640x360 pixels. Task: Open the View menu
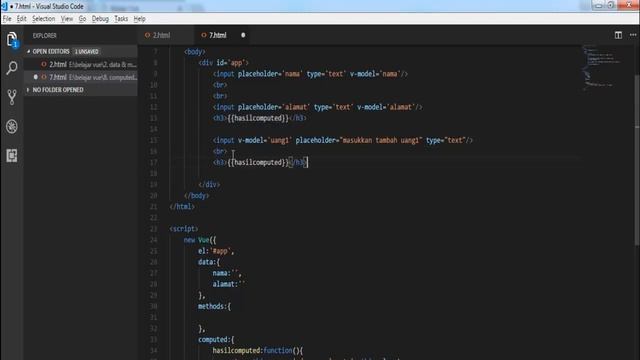coord(67,19)
